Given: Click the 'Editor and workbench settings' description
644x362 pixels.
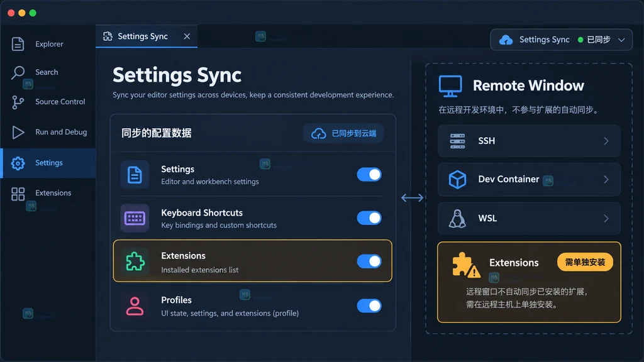Looking at the screenshot, I should tap(210, 182).
